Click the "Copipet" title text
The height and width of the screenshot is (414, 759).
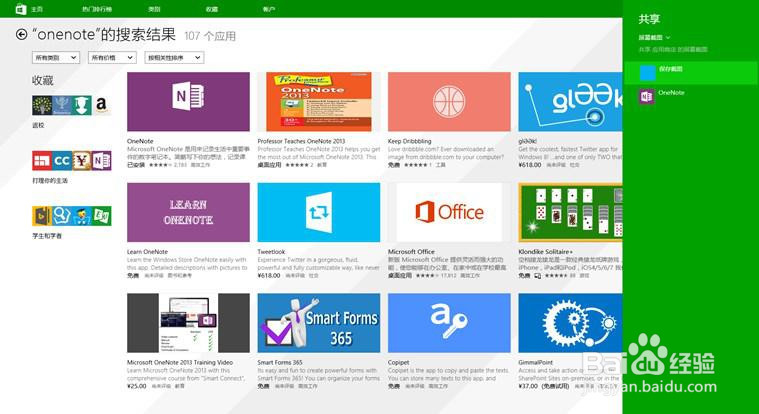(398, 362)
